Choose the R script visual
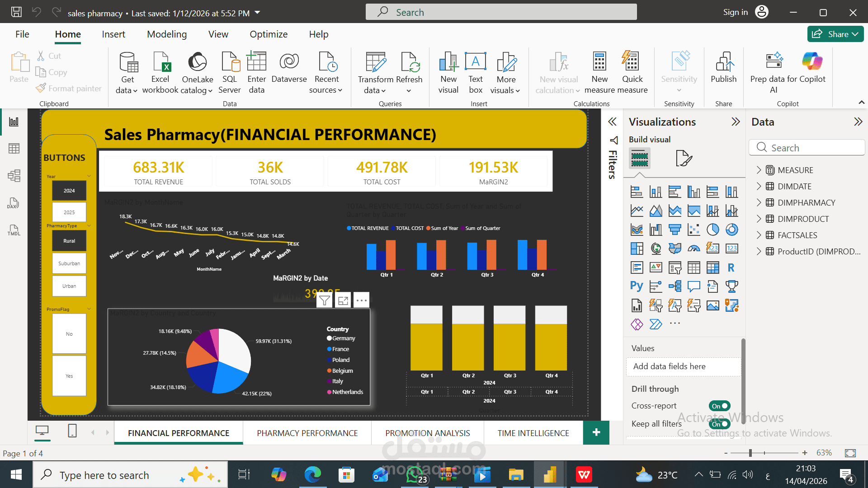The width and height of the screenshot is (868, 488). (731, 267)
